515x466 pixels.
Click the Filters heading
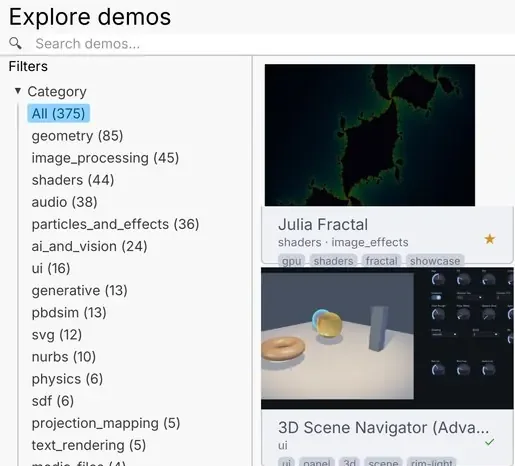[28, 66]
